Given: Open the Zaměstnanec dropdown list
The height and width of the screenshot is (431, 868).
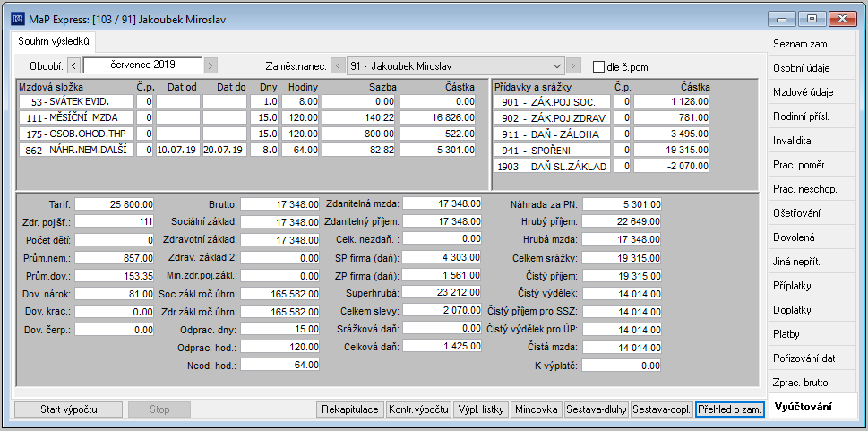Looking at the screenshot, I should 557,66.
